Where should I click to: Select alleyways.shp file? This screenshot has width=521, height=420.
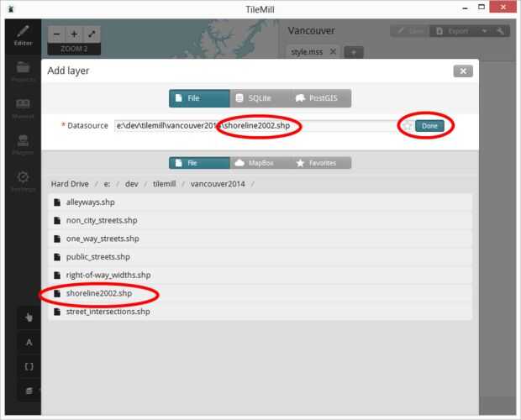260,202
